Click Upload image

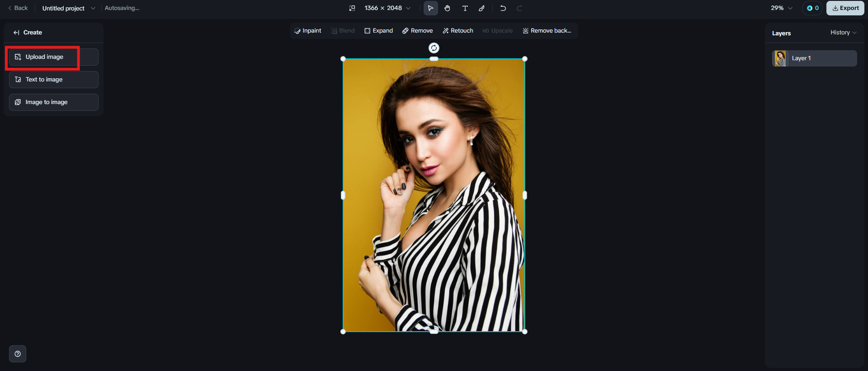coord(54,57)
